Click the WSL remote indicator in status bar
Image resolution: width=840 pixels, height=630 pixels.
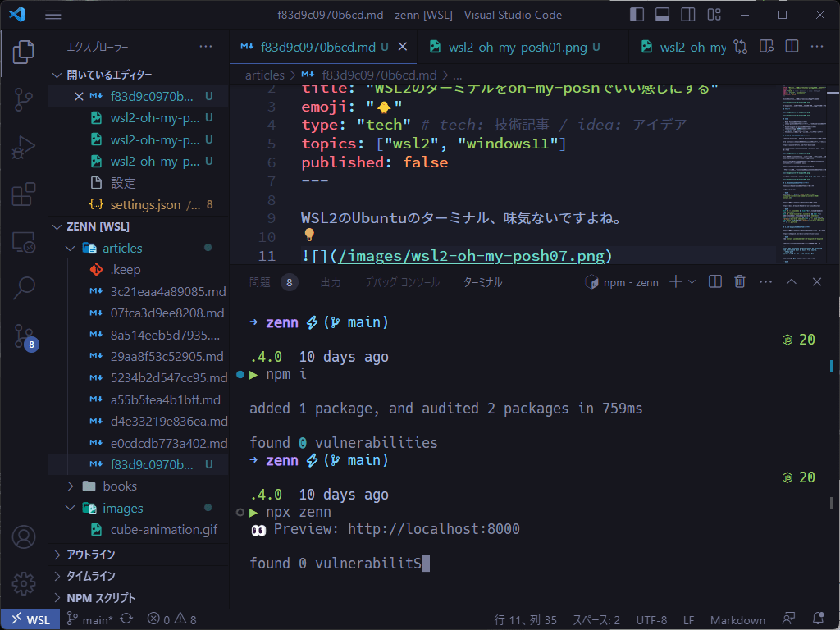click(31, 620)
